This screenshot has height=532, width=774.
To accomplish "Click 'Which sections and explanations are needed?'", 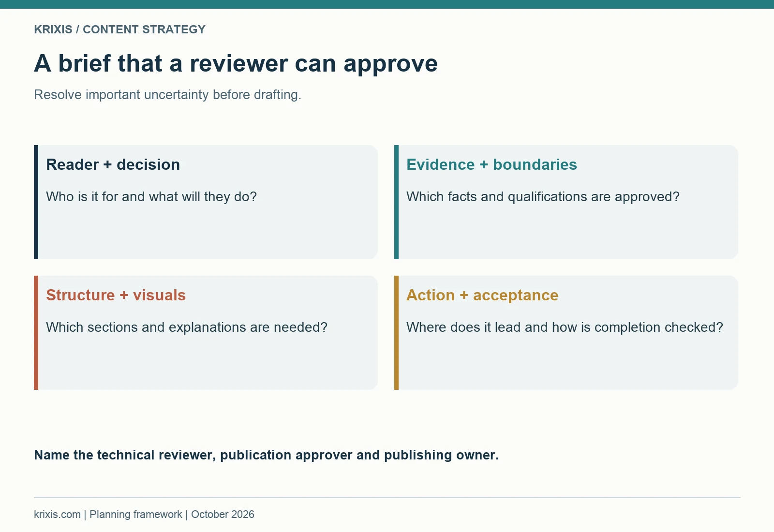I will pos(187,327).
